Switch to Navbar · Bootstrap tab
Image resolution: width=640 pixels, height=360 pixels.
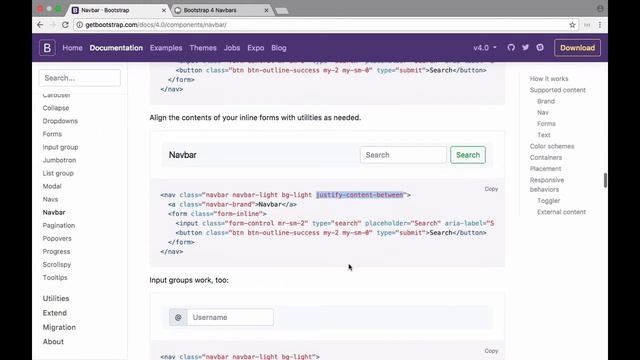click(118, 10)
